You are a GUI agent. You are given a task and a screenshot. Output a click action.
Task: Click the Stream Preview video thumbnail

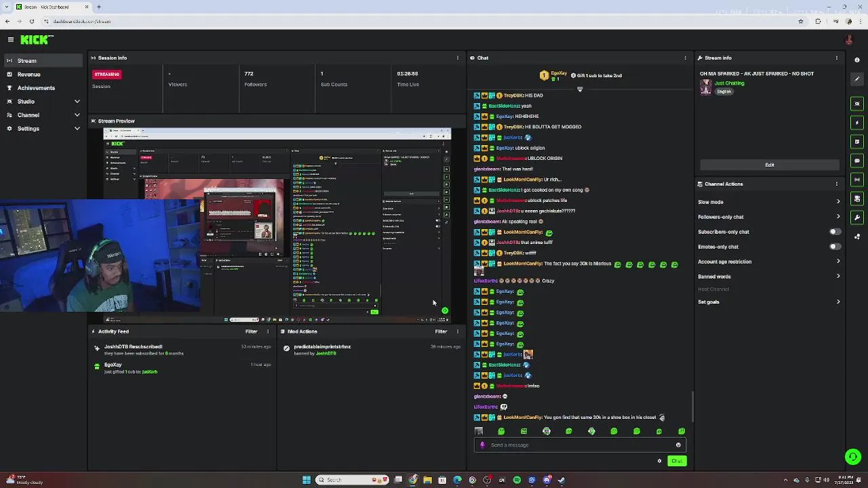pyautogui.click(x=277, y=224)
